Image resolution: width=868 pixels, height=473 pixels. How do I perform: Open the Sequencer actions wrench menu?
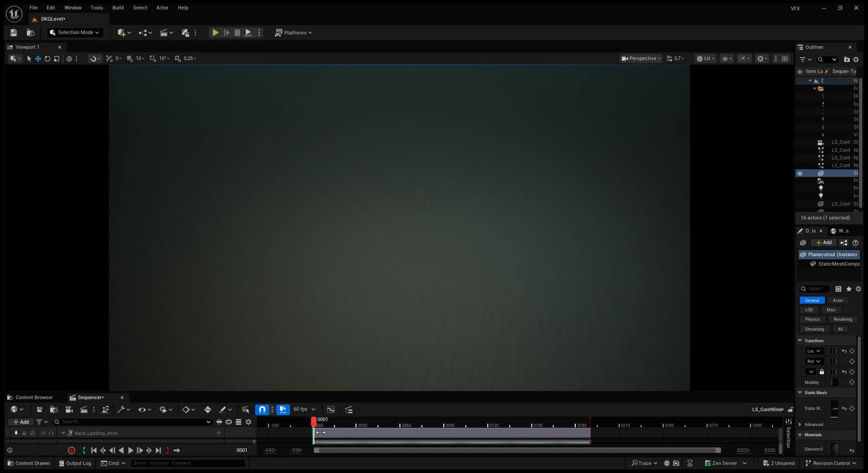tap(123, 409)
